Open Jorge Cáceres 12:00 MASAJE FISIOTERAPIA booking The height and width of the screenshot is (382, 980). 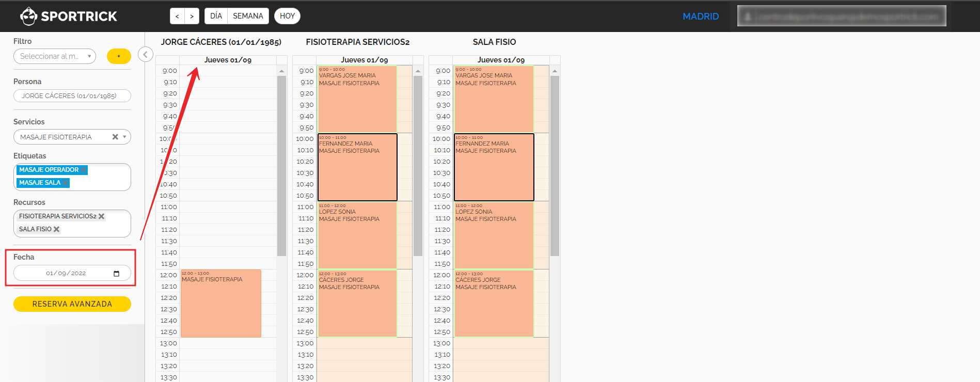pyautogui.click(x=221, y=304)
